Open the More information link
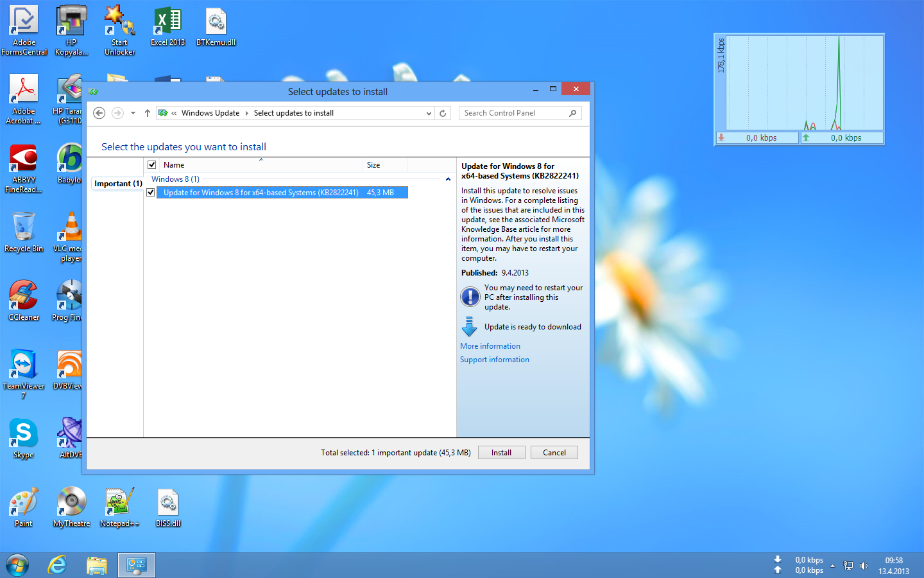The image size is (924, 578). point(490,346)
